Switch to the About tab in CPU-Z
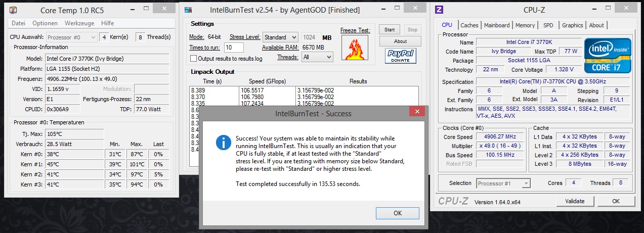The image size is (644, 233). (x=596, y=25)
